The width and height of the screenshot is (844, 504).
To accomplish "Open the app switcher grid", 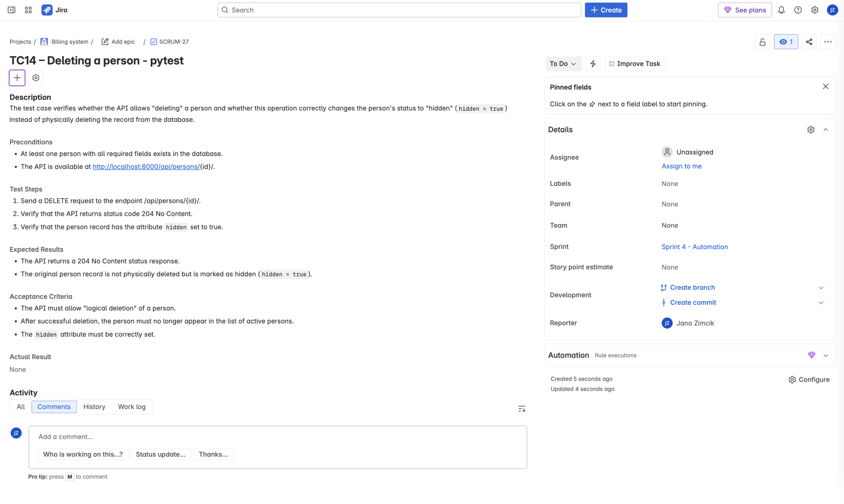I will [x=29, y=10].
